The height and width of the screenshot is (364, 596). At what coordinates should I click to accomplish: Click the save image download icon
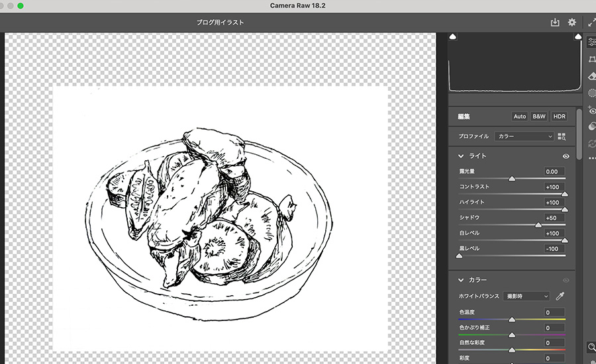(555, 23)
